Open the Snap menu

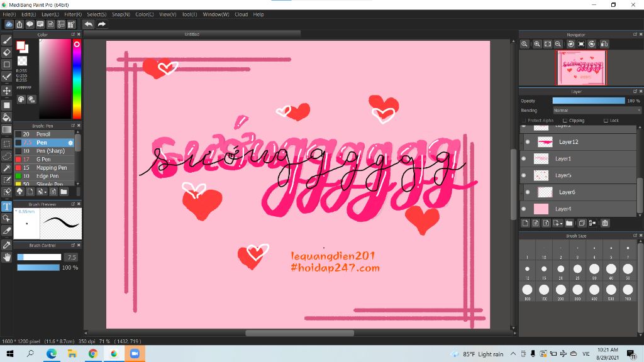(121, 14)
